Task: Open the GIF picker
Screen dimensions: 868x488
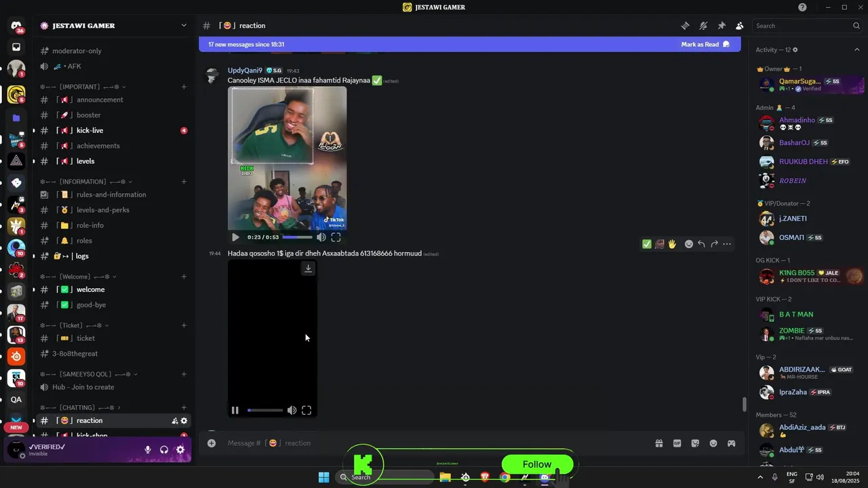Action: coord(677,443)
